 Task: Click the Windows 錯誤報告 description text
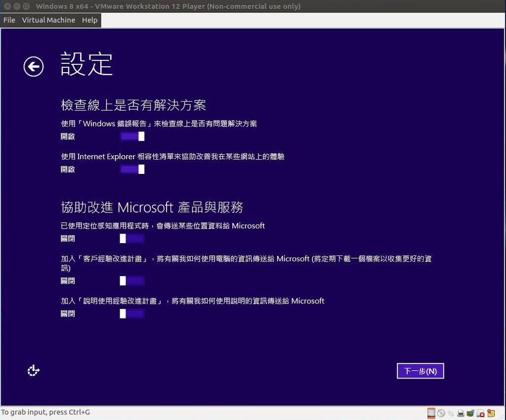coord(159,124)
